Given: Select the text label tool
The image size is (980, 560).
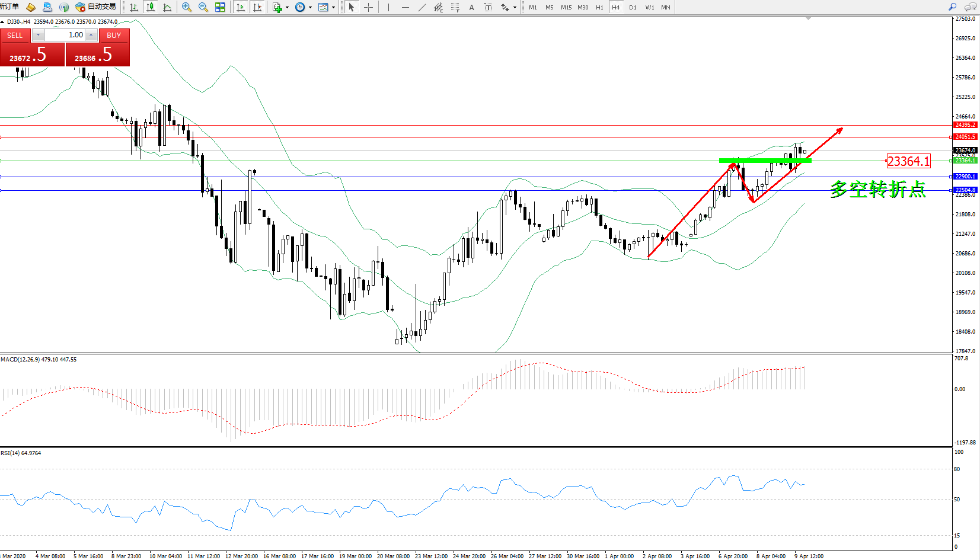Looking at the screenshot, I should point(471,7).
